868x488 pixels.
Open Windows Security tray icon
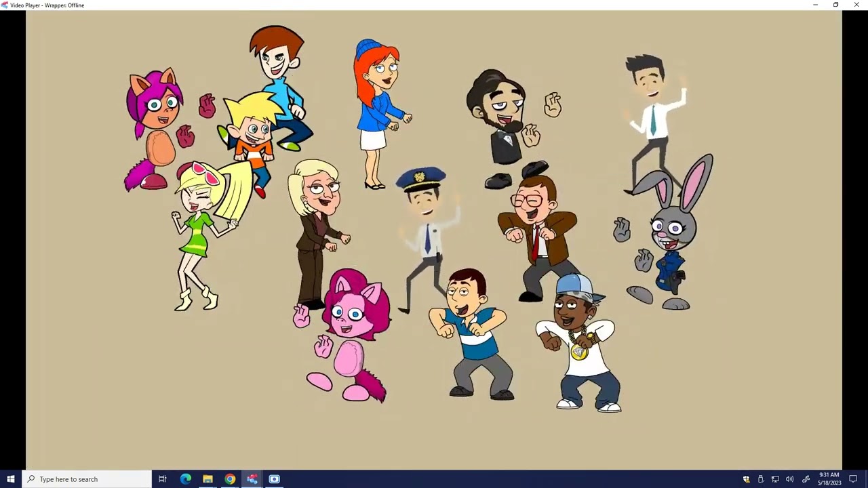coord(747,479)
